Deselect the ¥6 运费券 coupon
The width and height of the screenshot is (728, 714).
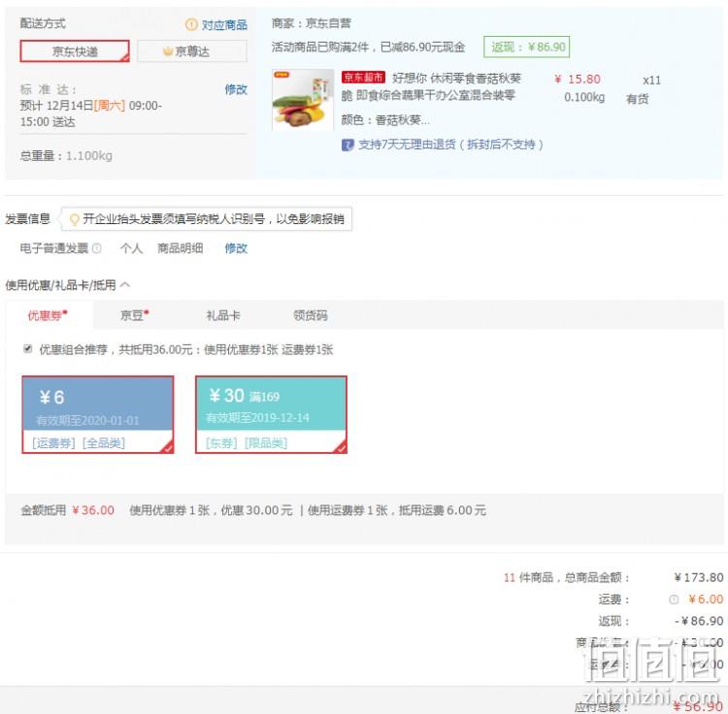click(x=98, y=414)
